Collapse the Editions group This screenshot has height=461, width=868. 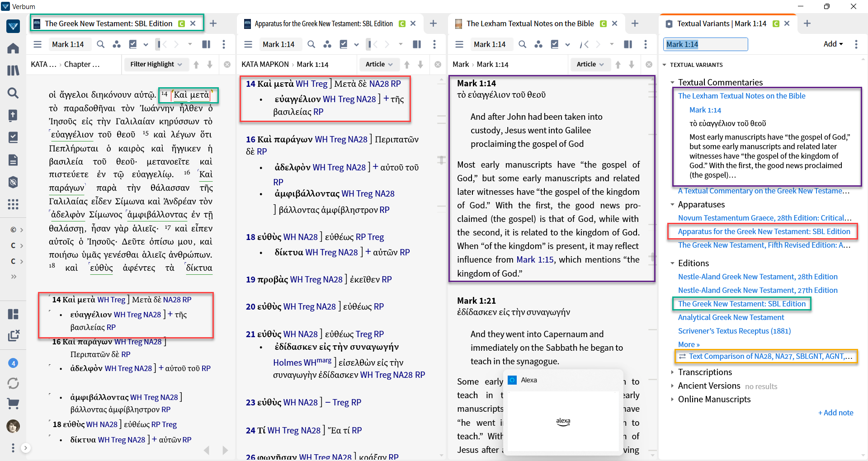pyautogui.click(x=673, y=263)
